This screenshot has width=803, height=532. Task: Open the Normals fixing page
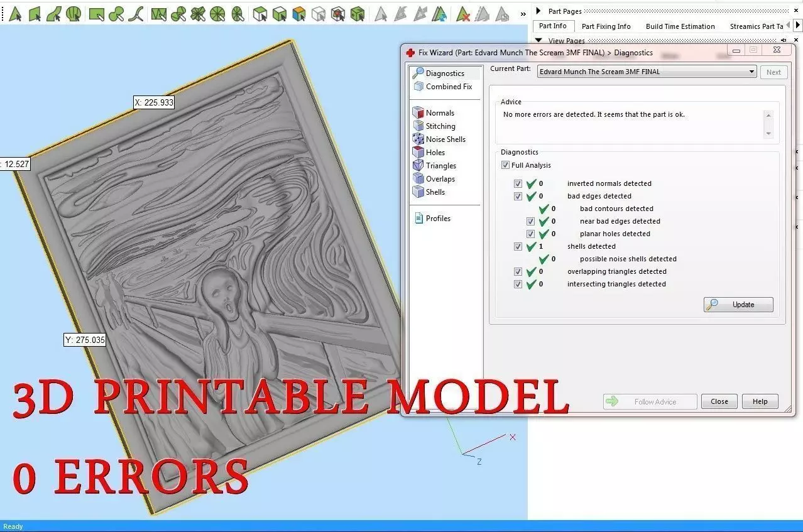(x=434, y=113)
